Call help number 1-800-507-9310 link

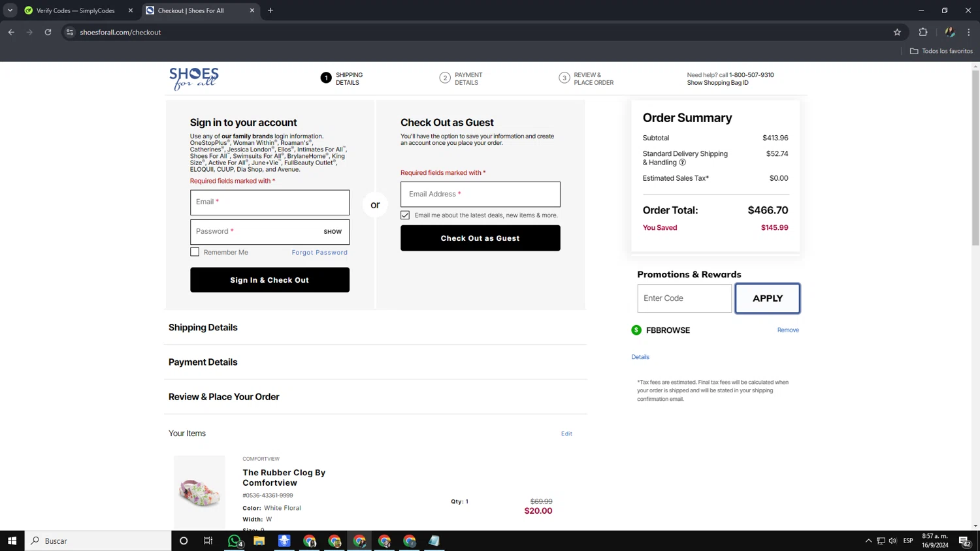[x=751, y=75]
